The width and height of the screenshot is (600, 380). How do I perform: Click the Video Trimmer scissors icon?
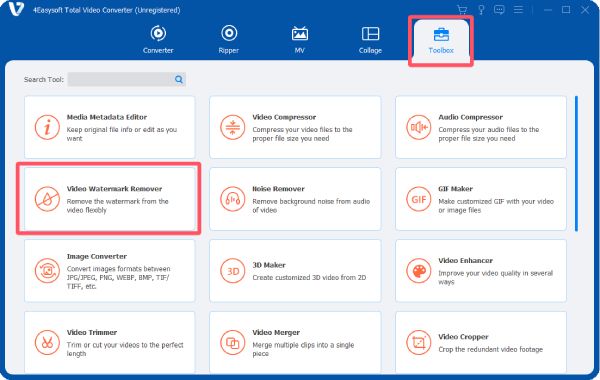coord(47,342)
